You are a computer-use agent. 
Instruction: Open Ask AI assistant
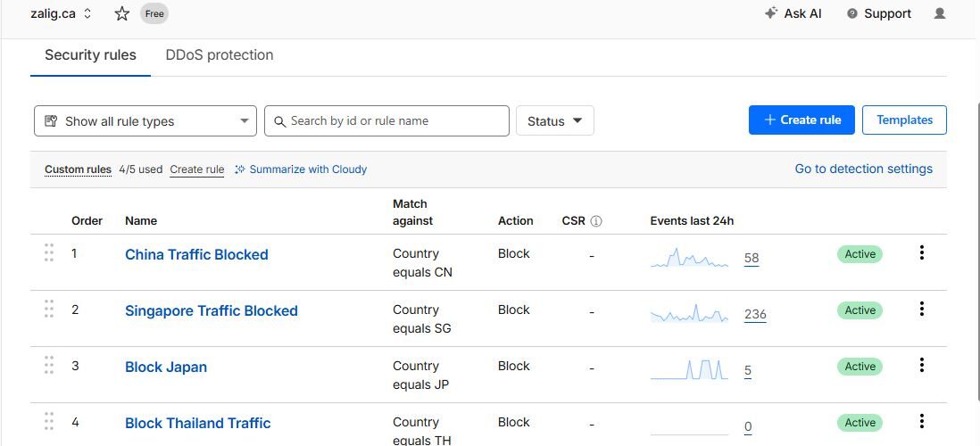pos(793,13)
